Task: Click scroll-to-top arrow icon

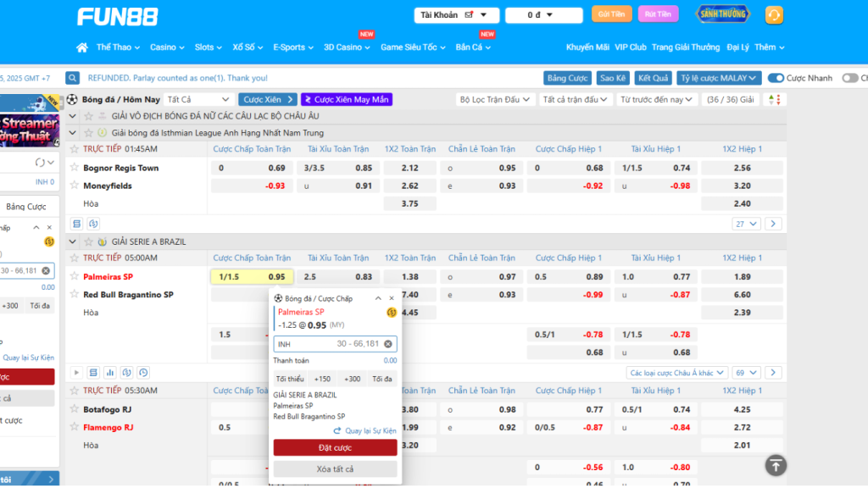Action: click(x=776, y=465)
